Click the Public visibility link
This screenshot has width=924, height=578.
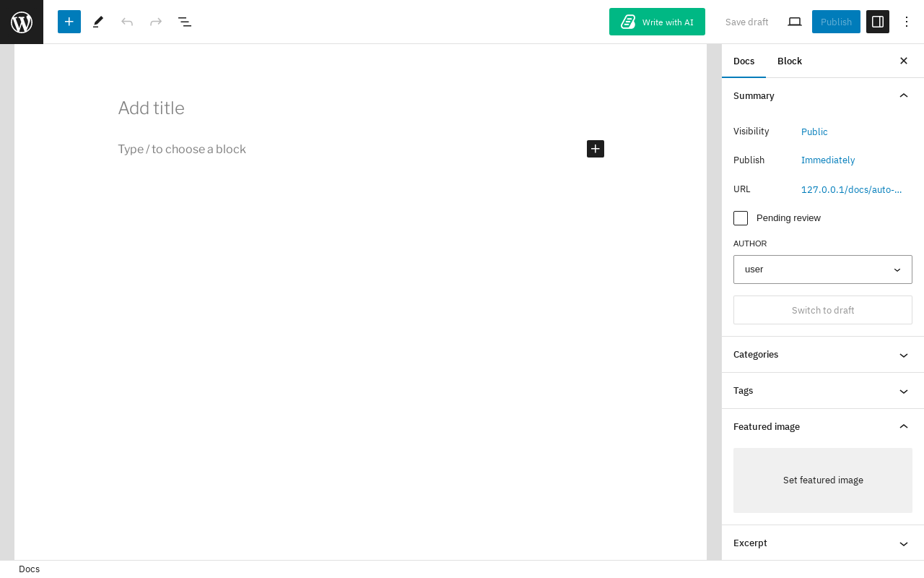click(x=814, y=131)
